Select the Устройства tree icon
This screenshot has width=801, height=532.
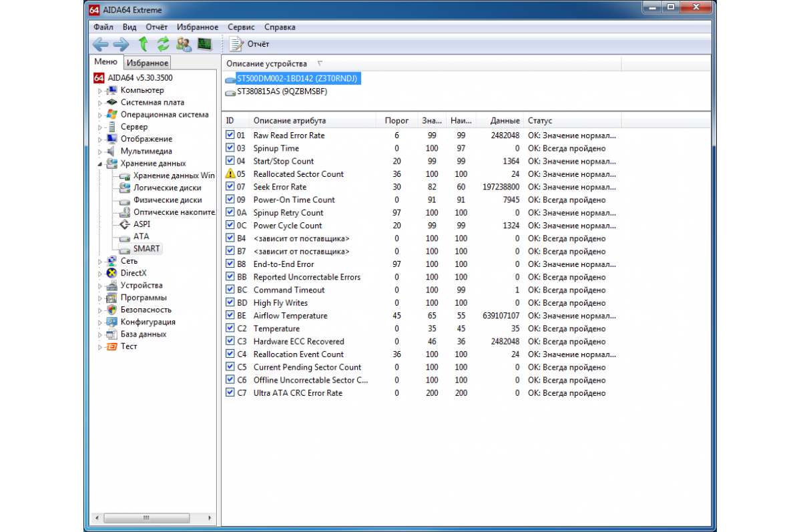pos(112,285)
